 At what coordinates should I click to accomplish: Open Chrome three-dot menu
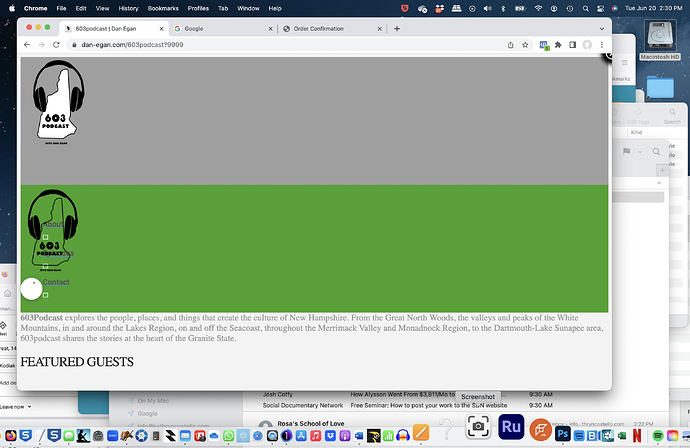[601, 45]
